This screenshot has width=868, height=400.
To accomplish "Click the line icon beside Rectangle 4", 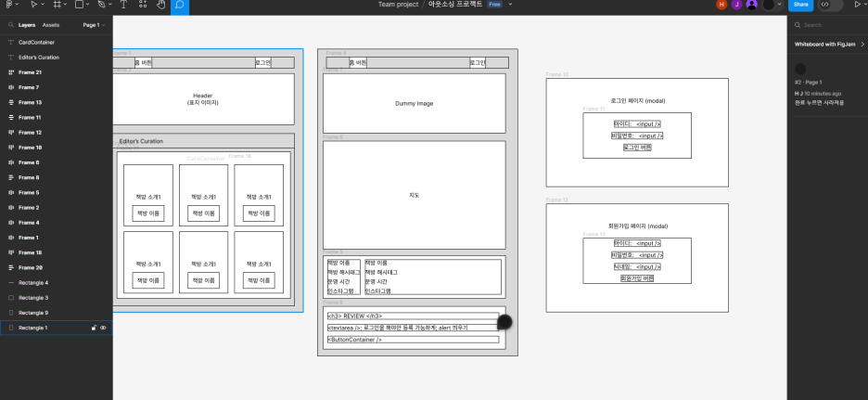I will [11, 282].
